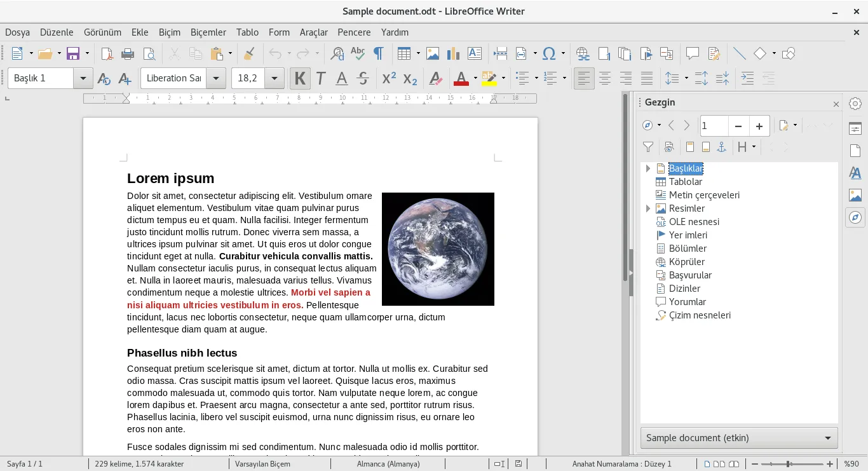This screenshot has height=471, width=868.
Task: Open the Başlık 1 paragraph style dropdown
Action: [x=83, y=78]
